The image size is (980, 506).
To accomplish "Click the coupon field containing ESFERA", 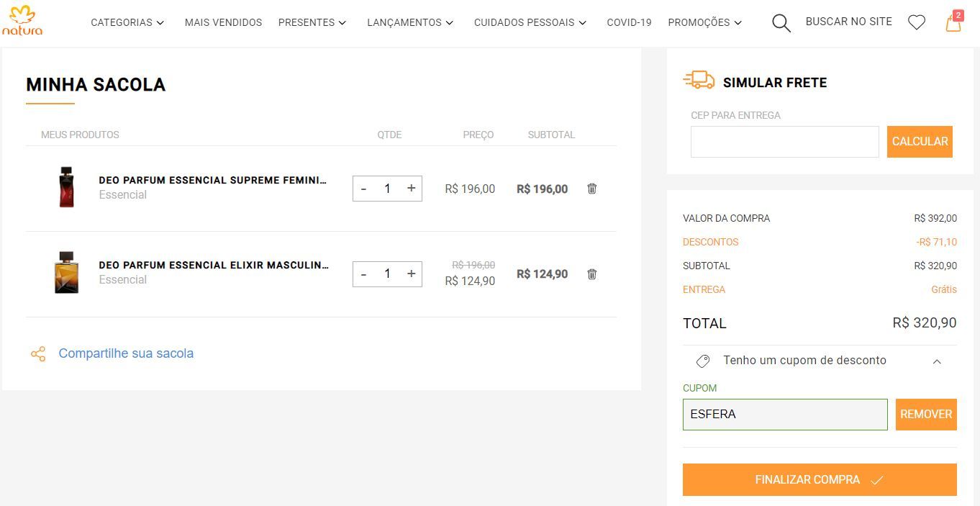I will click(x=785, y=415).
